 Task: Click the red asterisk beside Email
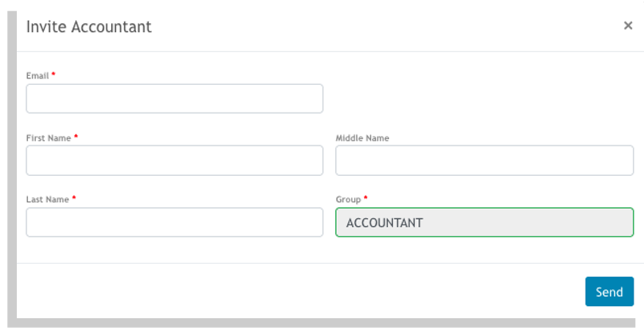tap(54, 74)
